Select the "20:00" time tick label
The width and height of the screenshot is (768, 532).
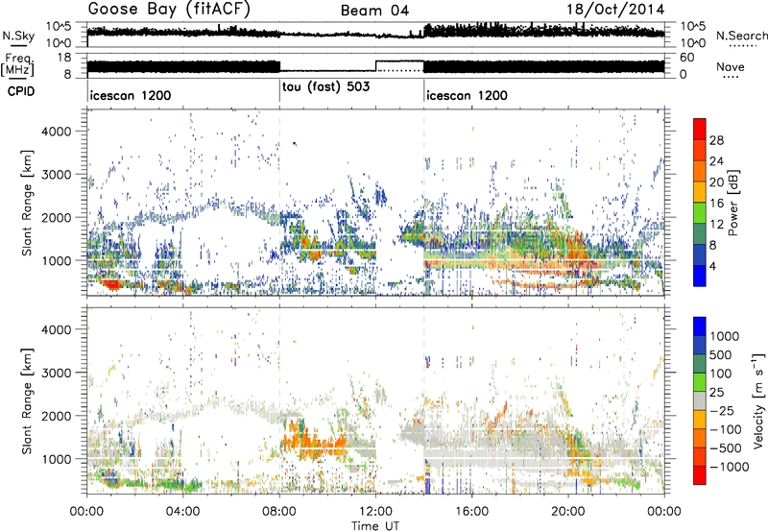point(568,512)
